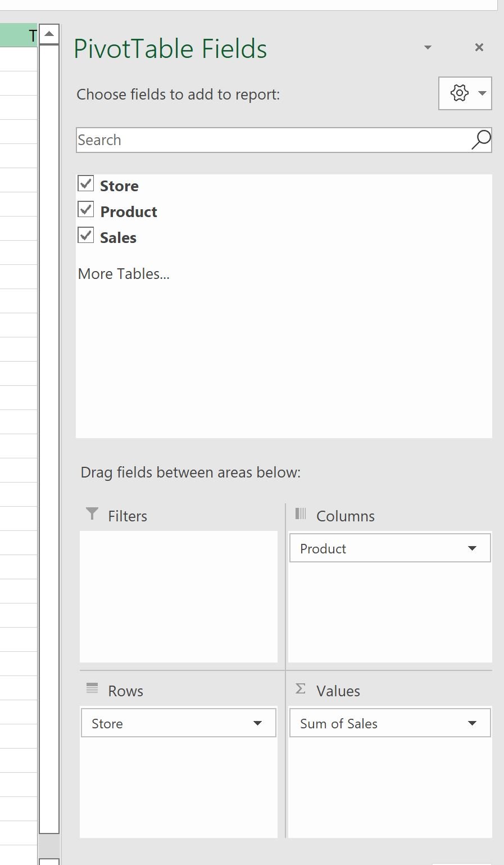Click the empty Filters drop area
This screenshot has height=865, width=504.
click(x=179, y=597)
